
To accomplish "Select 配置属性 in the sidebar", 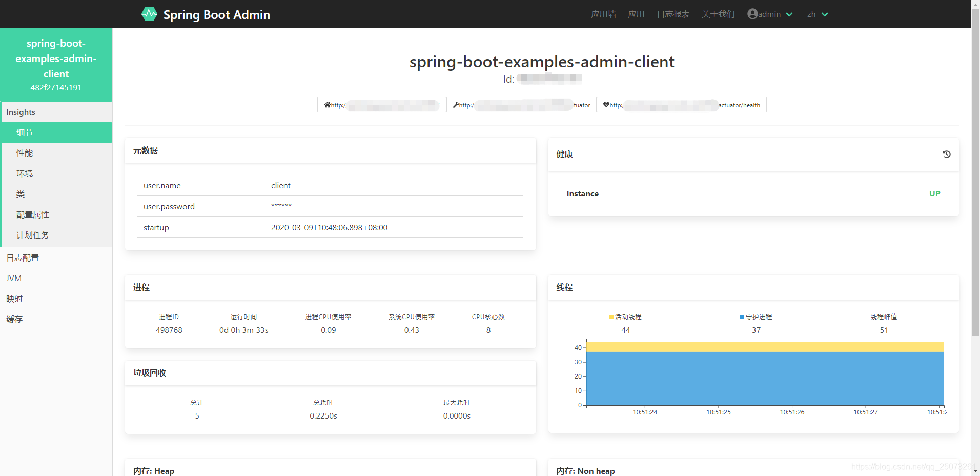I will click(56, 214).
